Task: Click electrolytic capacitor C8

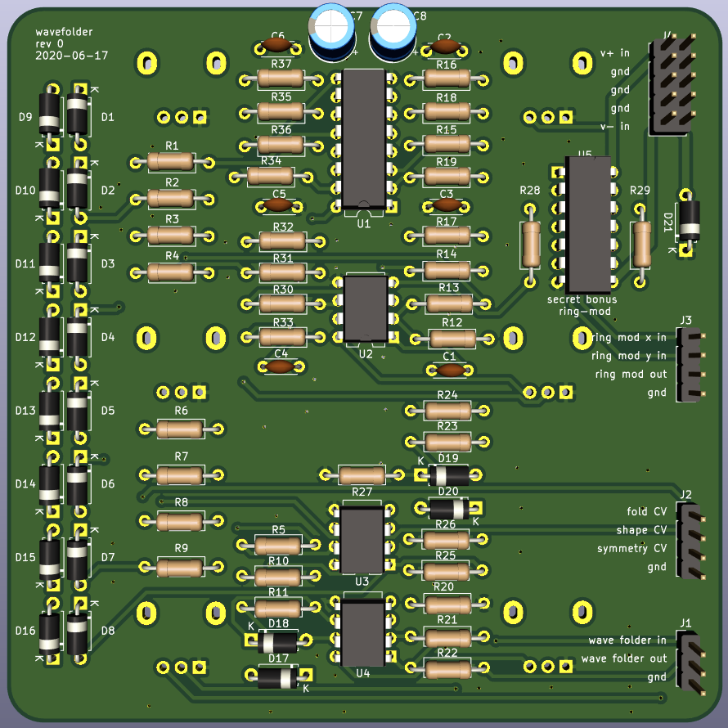Action: [x=393, y=31]
